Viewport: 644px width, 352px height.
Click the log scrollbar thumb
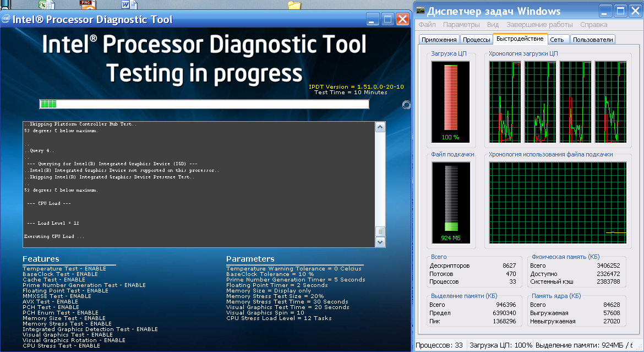[380, 231]
